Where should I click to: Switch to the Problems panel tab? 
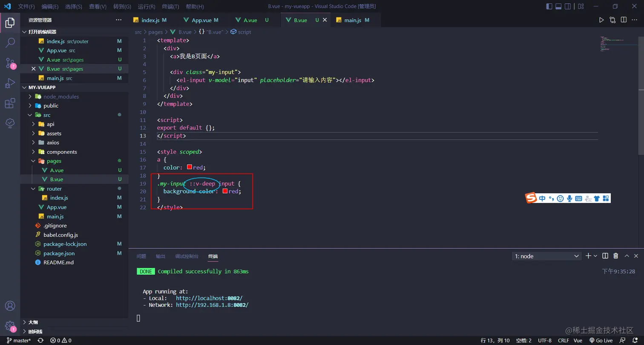pos(141,256)
